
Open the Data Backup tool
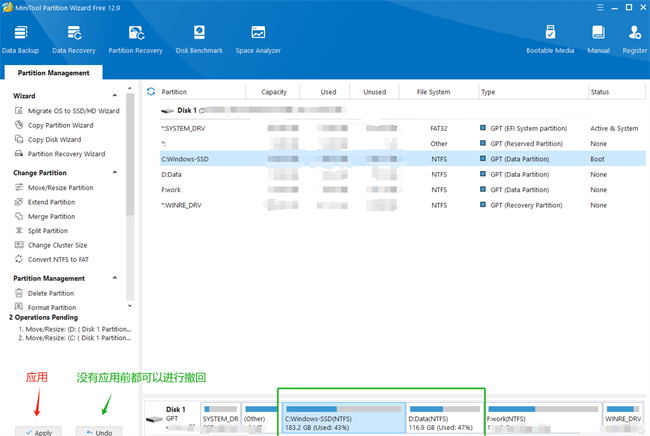pyautogui.click(x=21, y=38)
